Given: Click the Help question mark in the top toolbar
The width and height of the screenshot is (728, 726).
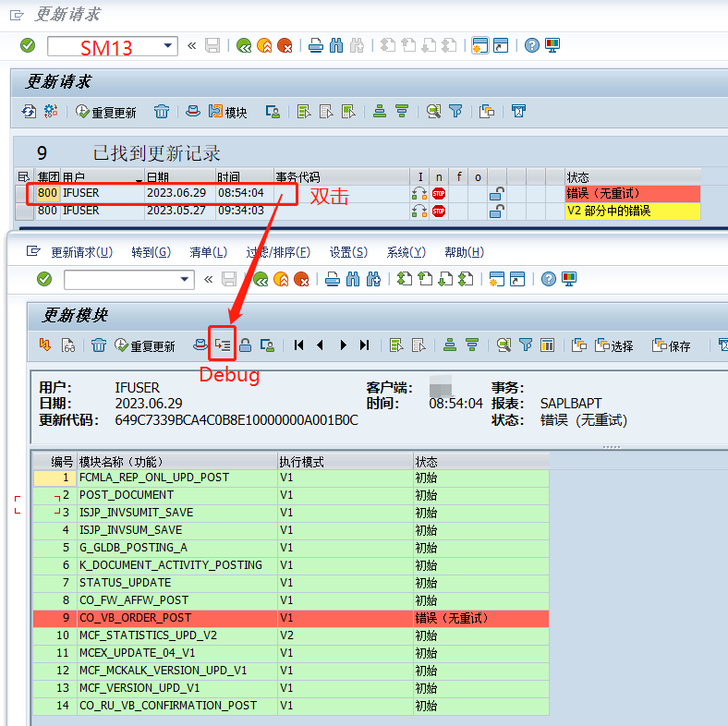Looking at the screenshot, I should (531, 45).
